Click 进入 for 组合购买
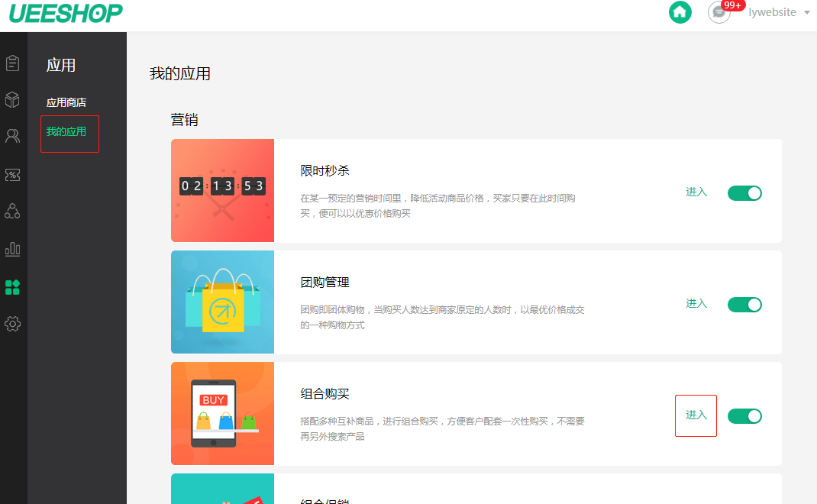The image size is (817, 504). (696, 415)
